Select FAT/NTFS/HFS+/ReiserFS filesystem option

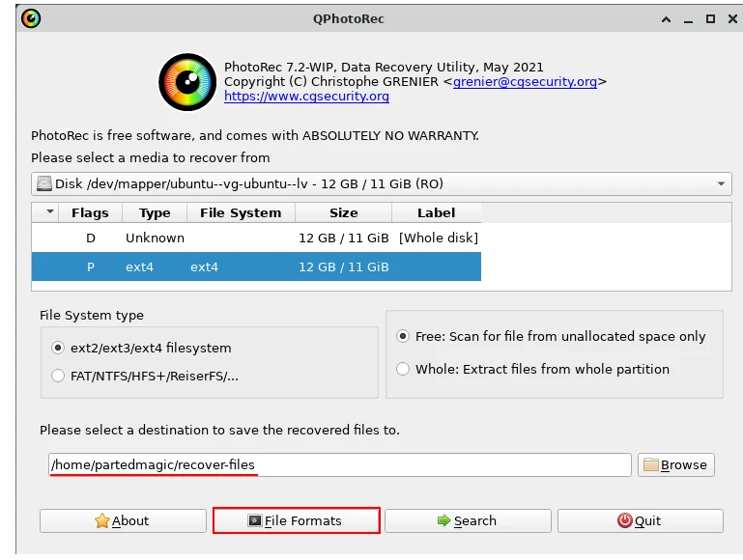point(58,376)
